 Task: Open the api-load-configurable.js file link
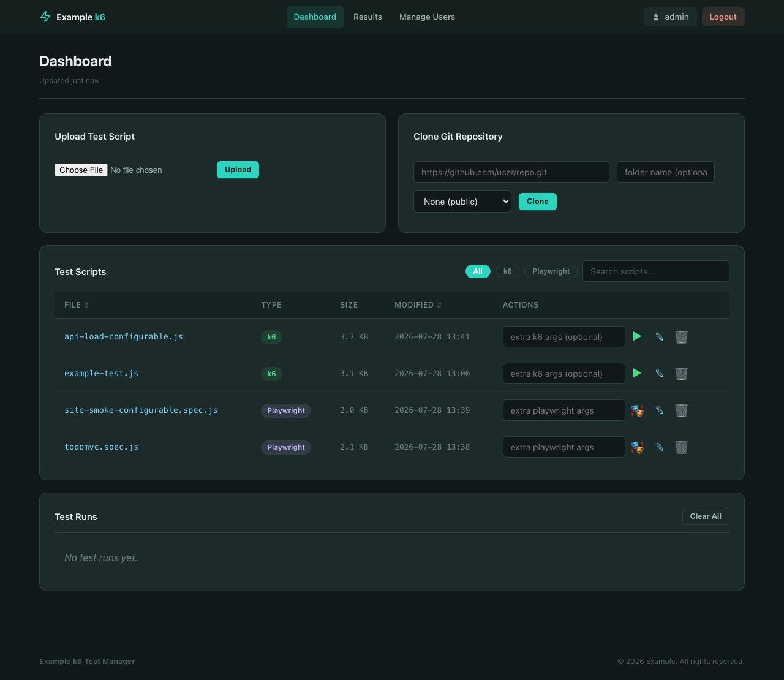click(124, 336)
